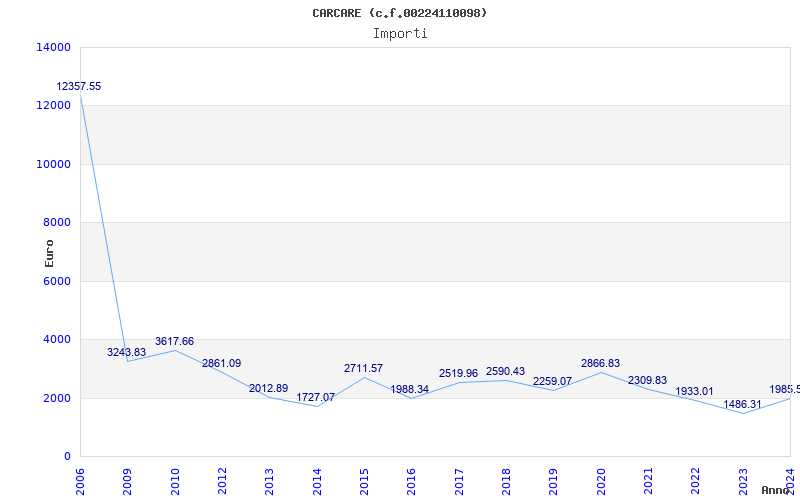Click the 2013 x-axis year label
The width and height of the screenshot is (800, 500).
coord(269,481)
